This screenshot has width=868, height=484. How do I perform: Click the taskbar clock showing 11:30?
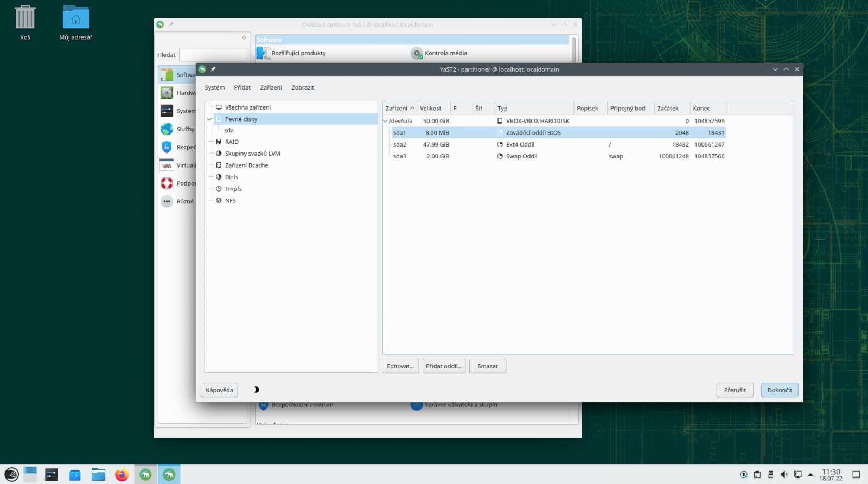tap(831, 475)
